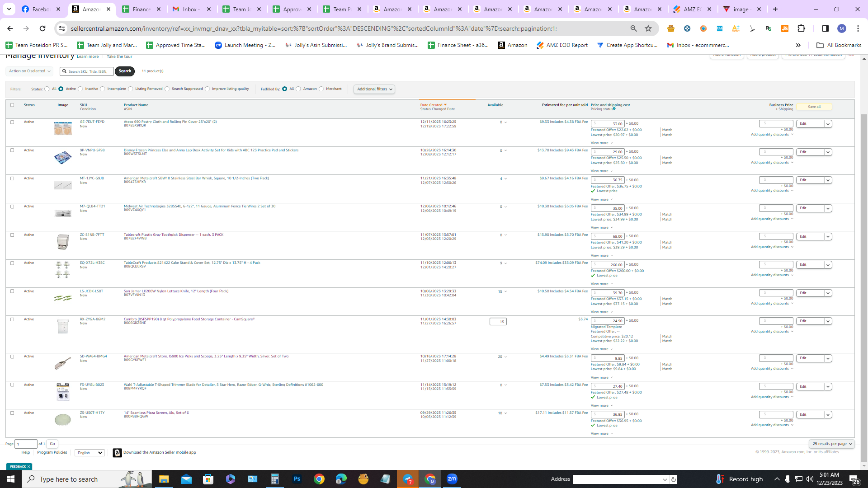Open the Chrome three-dot menu
The height and width of the screenshot is (488, 868).
click(x=858, y=28)
